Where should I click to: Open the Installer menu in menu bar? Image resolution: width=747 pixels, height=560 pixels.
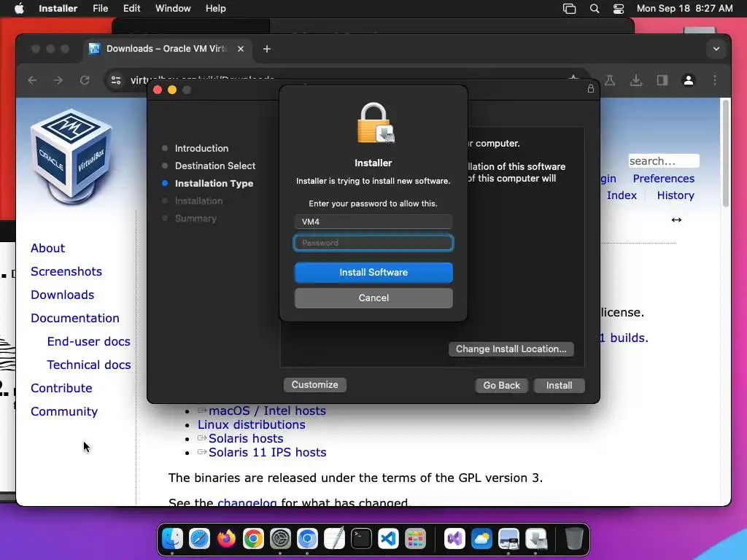coord(58,9)
